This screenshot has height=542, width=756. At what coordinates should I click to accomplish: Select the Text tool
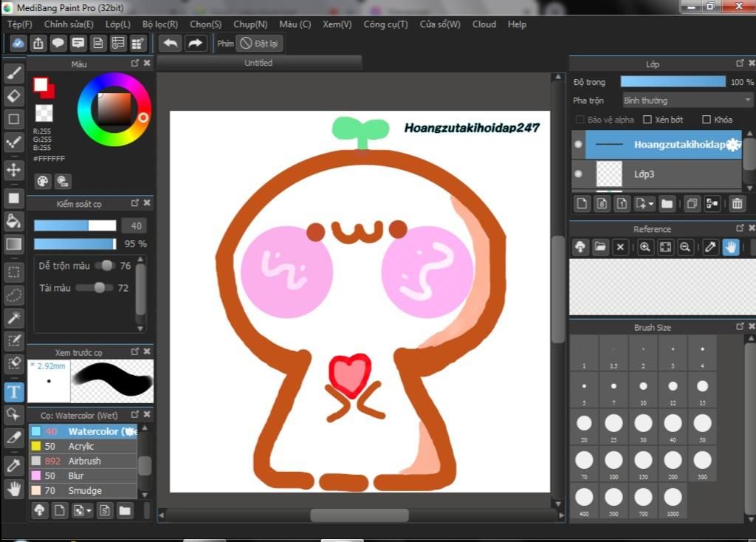[14, 391]
